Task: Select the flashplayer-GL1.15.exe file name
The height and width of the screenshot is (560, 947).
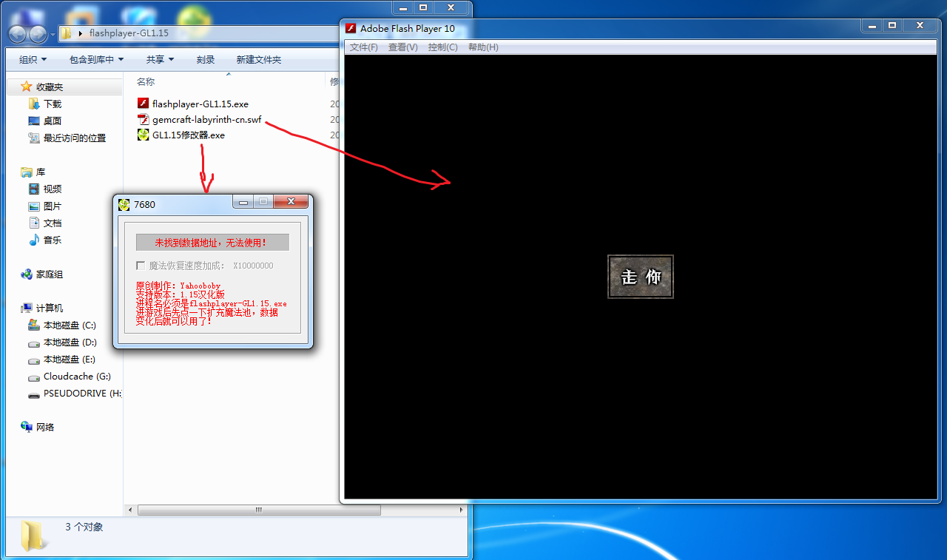Action: tap(200, 104)
